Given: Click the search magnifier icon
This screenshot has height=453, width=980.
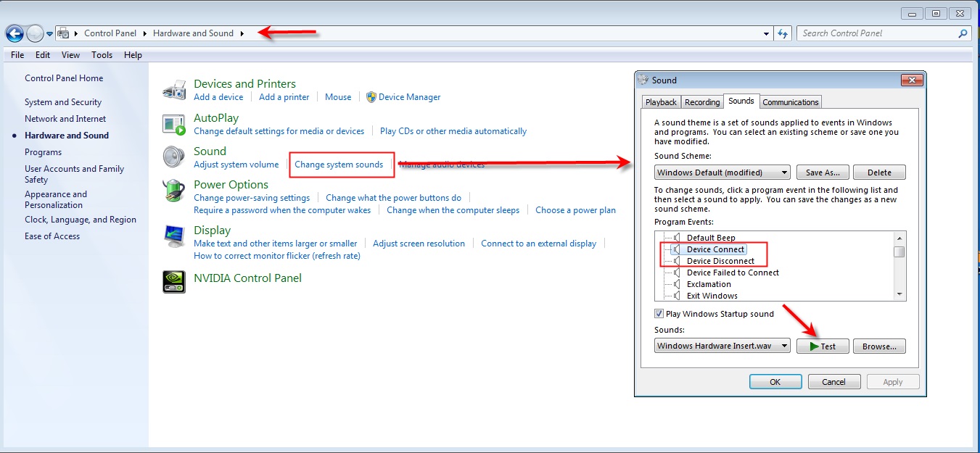Looking at the screenshot, I should [x=963, y=33].
